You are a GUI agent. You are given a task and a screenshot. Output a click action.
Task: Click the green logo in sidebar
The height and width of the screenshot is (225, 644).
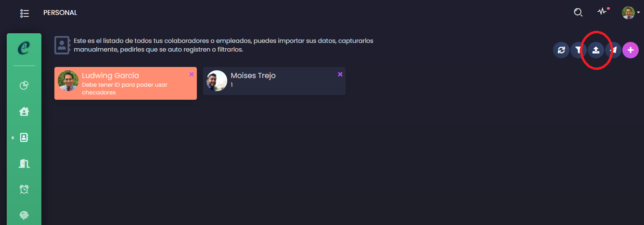click(x=24, y=48)
